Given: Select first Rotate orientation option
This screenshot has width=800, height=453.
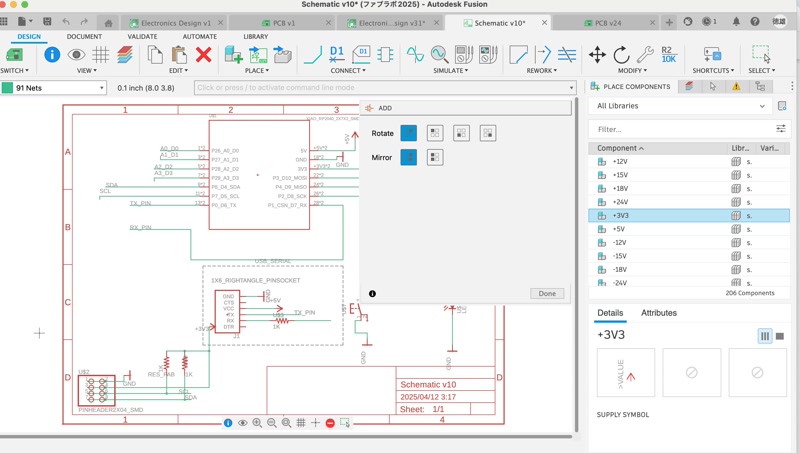Looking at the screenshot, I should click(x=409, y=133).
